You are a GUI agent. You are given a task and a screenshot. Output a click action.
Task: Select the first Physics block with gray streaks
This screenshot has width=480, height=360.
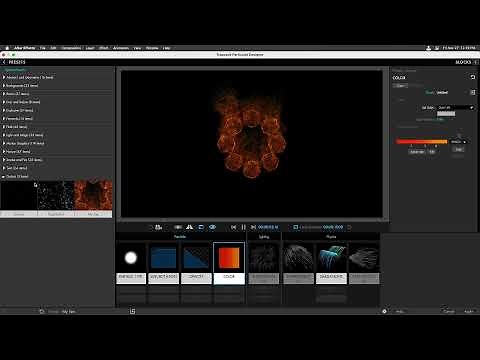tap(298, 263)
